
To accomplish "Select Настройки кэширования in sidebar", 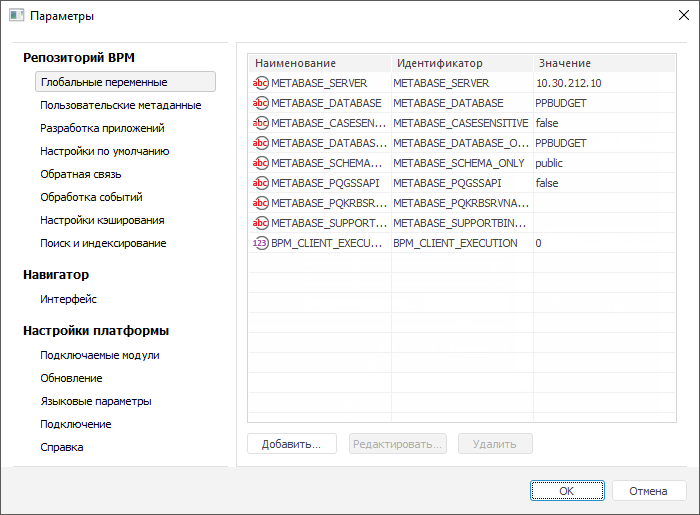I will click(102, 220).
